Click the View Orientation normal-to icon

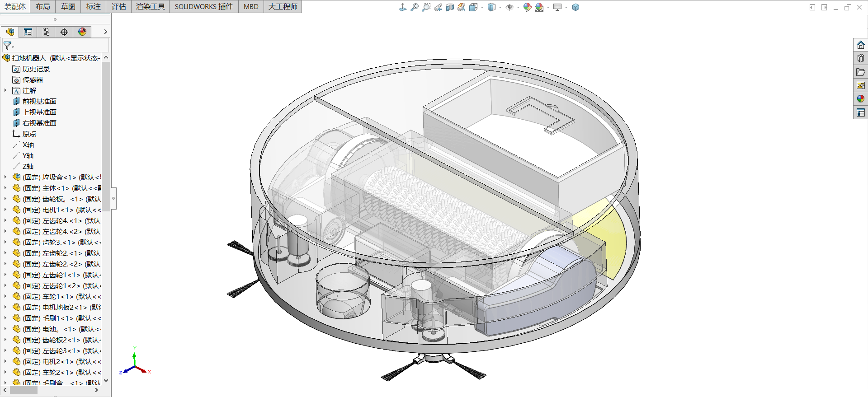[x=402, y=7]
